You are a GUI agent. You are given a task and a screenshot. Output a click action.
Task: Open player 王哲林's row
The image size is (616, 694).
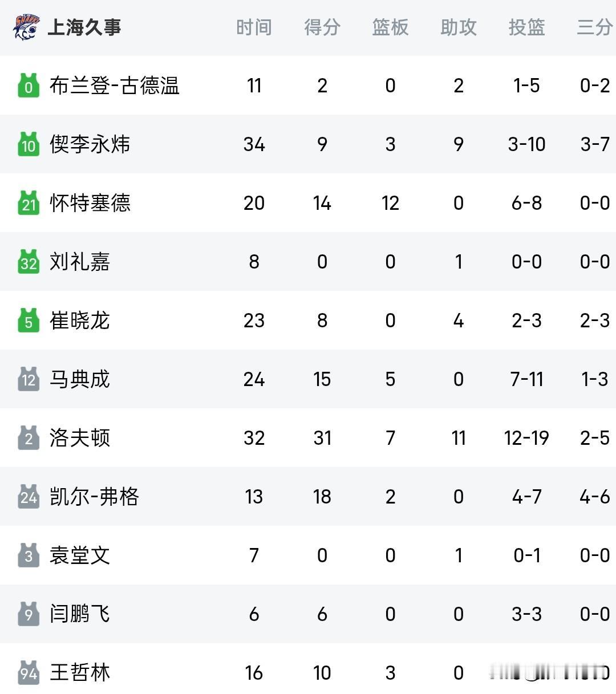308,673
